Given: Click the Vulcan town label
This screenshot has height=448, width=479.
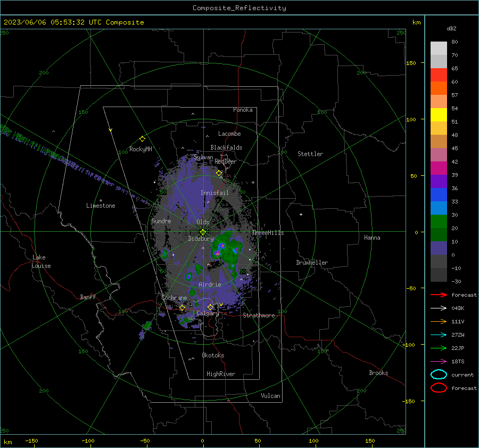Looking at the screenshot, I should [x=271, y=396].
